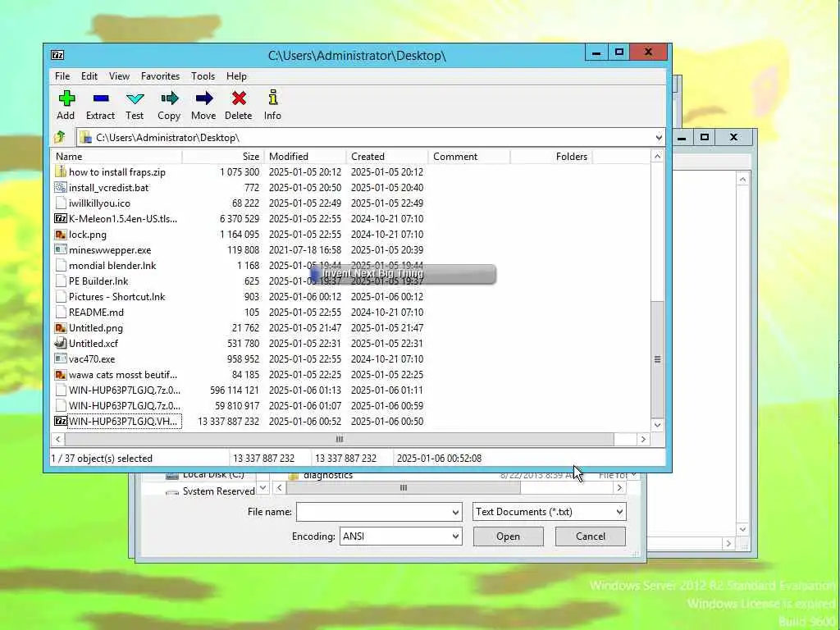The height and width of the screenshot is (630, 840).
Task: Click Notepad window scroll down arrow
Action: 742,529
